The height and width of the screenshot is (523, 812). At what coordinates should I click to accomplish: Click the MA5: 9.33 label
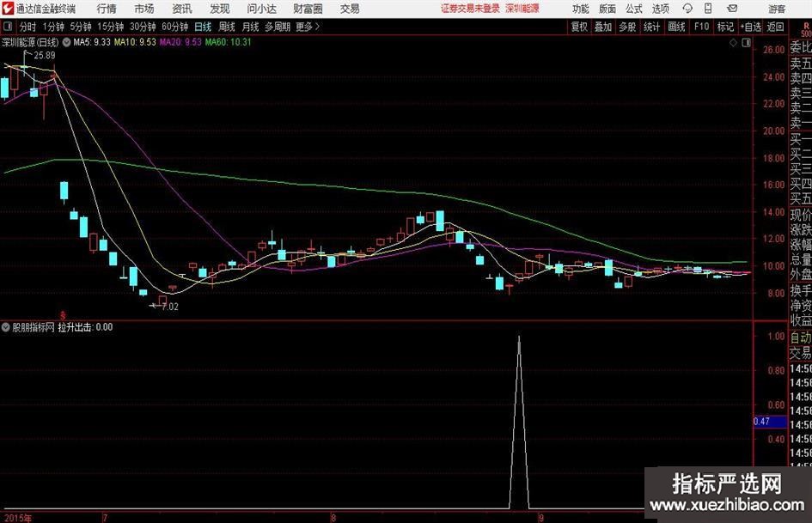[x=92, y=42]
